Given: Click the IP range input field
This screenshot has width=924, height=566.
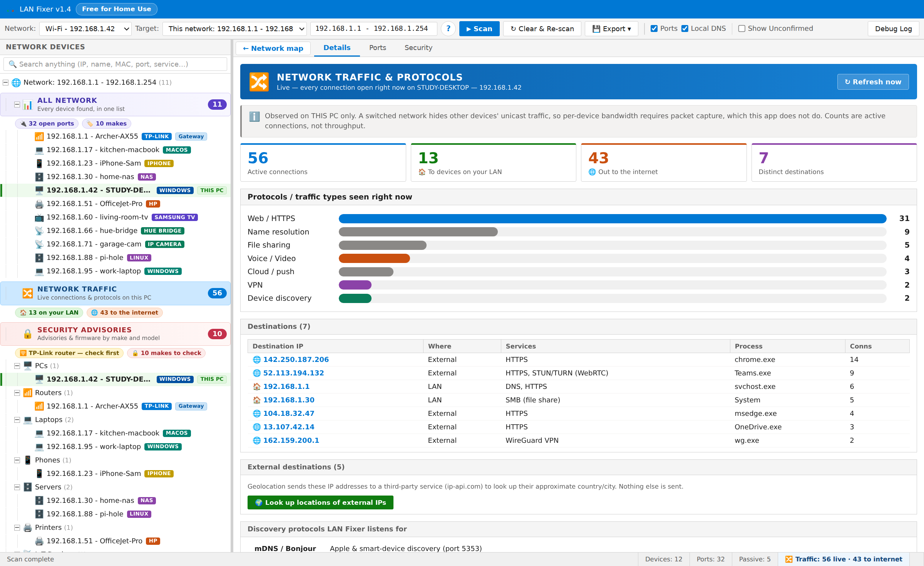Looking at the screenshot, I should coord(373,29).
